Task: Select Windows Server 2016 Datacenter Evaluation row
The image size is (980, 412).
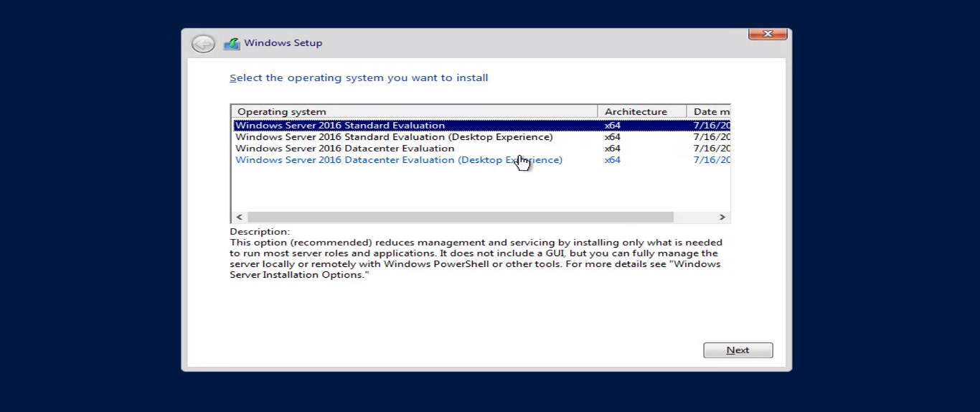Action: pyautogui.click(x=481, y=149)
